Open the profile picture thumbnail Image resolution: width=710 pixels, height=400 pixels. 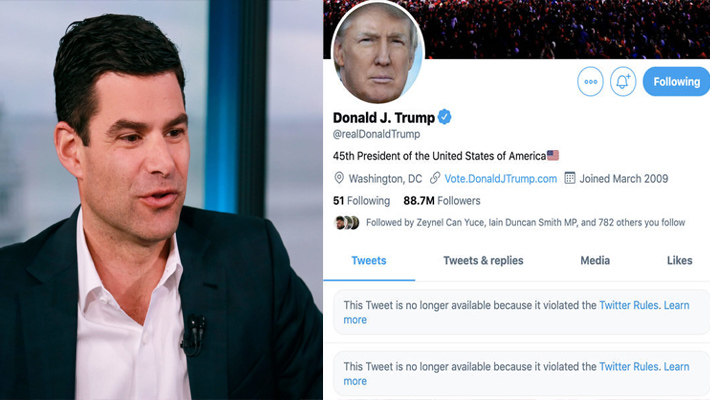[377, 52]
